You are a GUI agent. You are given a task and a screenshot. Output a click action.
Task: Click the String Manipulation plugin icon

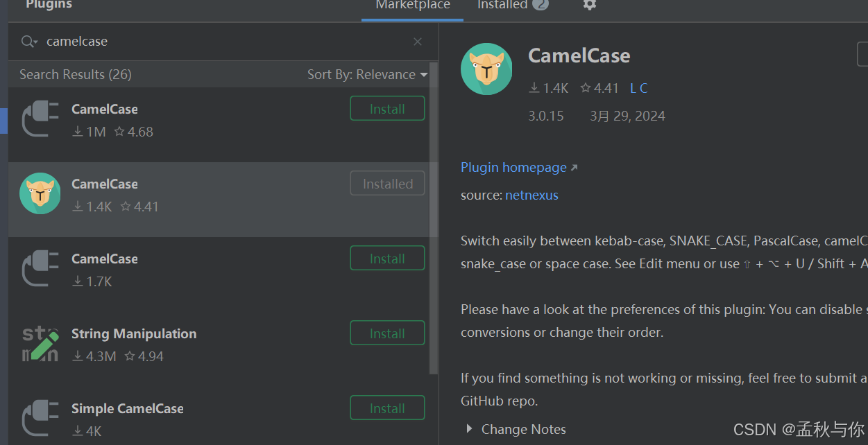(x=40, y=343)
